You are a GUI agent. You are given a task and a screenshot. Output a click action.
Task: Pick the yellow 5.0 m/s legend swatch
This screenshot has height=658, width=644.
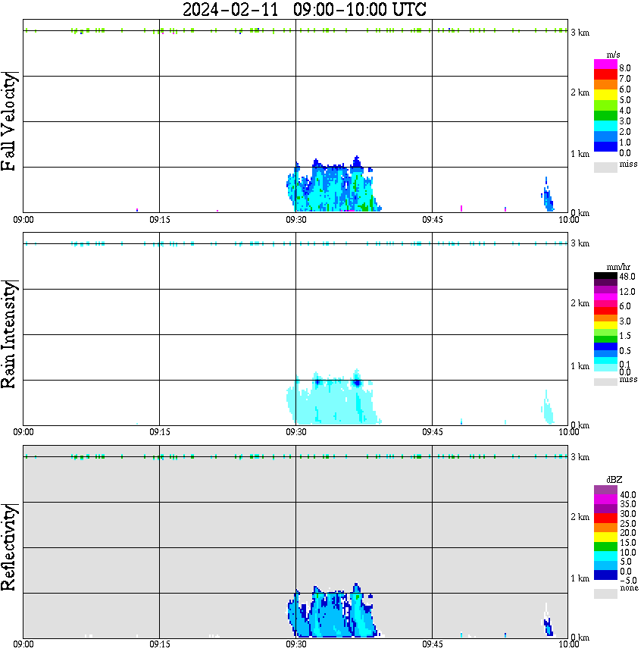[605, 95]
